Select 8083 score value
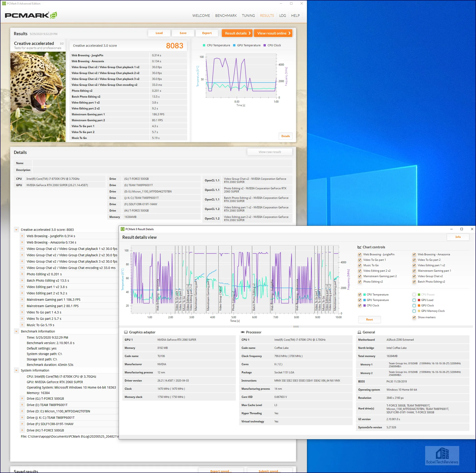476x473 pixels. 174,46
